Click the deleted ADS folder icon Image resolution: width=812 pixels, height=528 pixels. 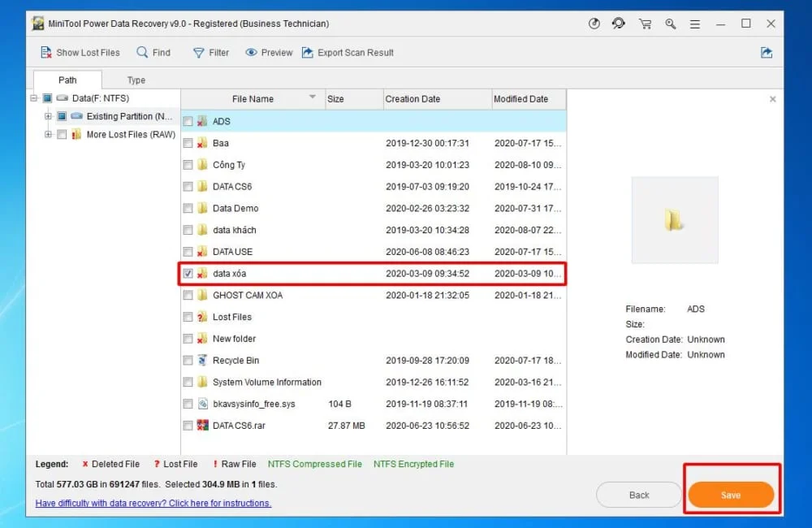click(202, 121)
